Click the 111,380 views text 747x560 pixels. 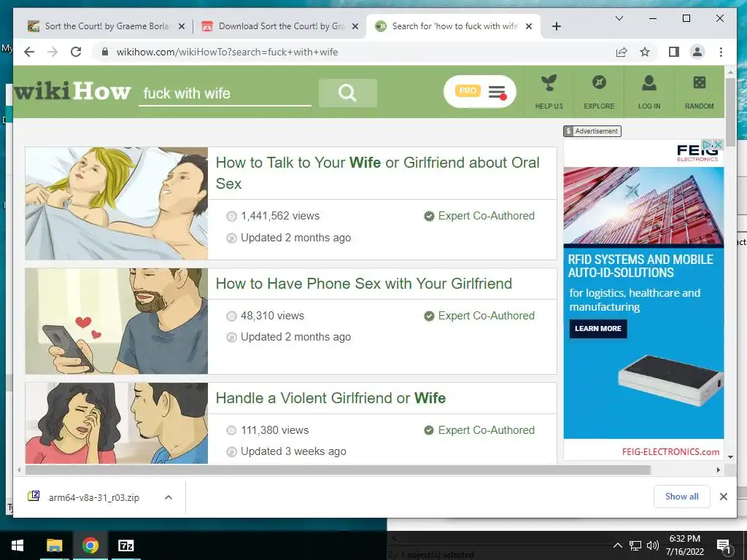pyautogui.click(x=274, y=430)
